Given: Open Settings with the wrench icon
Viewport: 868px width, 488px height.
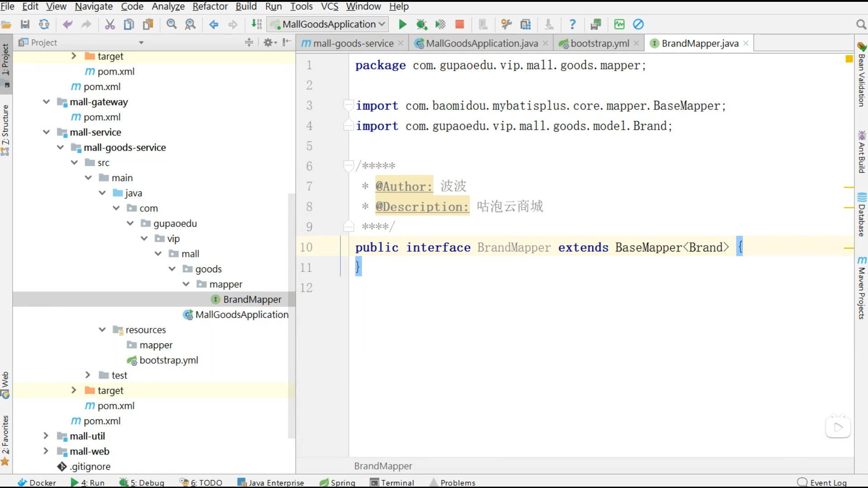Looking at the screenshot, I should tap(506, 24).
